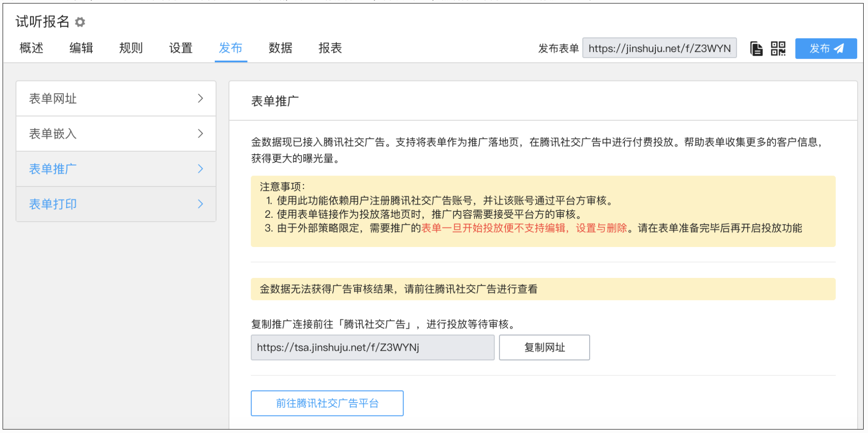Show the form QR code icon
Image resolution: width=868 pixels, height=433 pixels.
[778, 48]
